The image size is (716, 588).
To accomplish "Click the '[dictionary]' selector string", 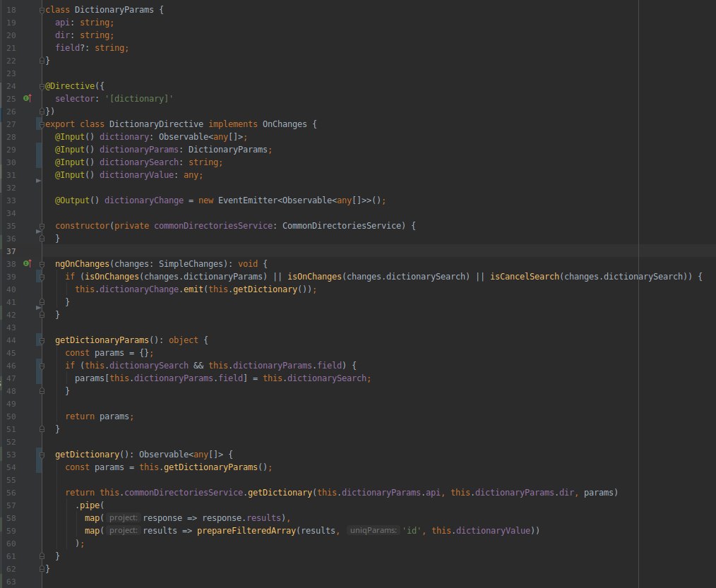I will tap(139, 99).
